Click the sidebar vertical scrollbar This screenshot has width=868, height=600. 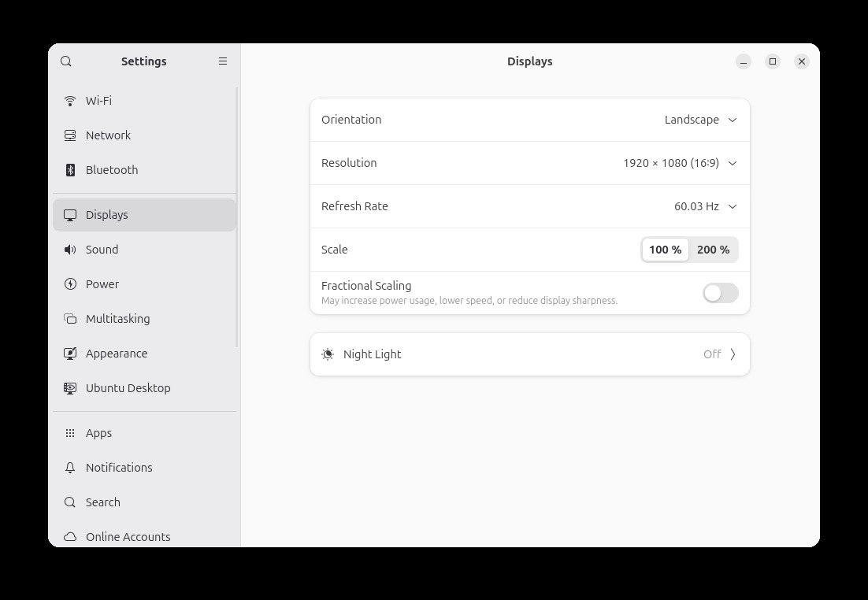pos(237,217)
